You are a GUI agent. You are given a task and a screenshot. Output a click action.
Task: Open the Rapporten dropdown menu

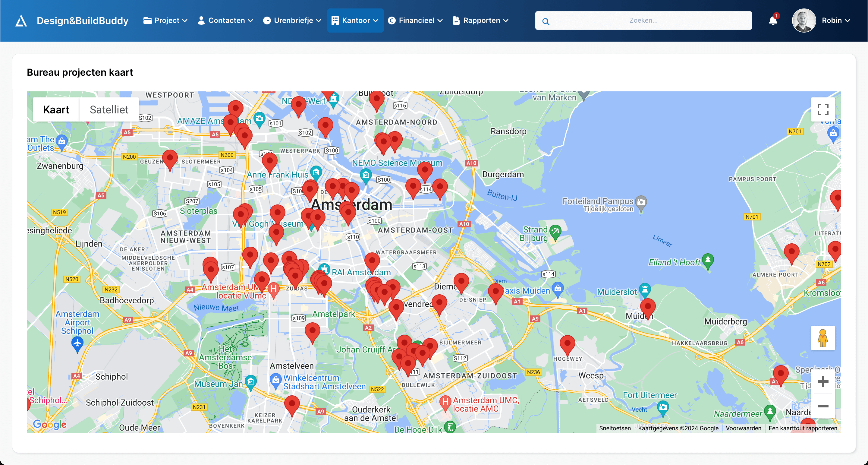pyautogui.click(x=481, y=21)
